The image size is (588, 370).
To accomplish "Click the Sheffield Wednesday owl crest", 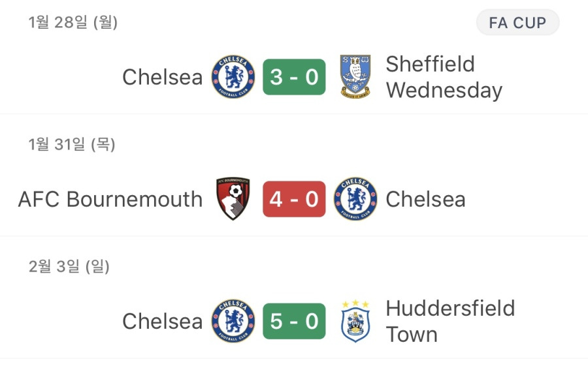I will [355, 77].
